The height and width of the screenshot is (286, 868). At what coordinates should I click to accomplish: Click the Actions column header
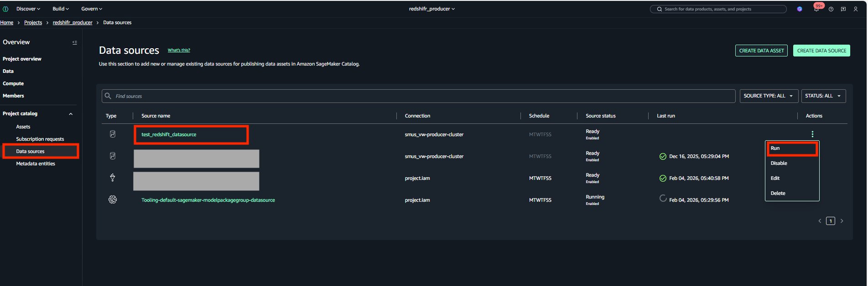(x=814, y=116)
